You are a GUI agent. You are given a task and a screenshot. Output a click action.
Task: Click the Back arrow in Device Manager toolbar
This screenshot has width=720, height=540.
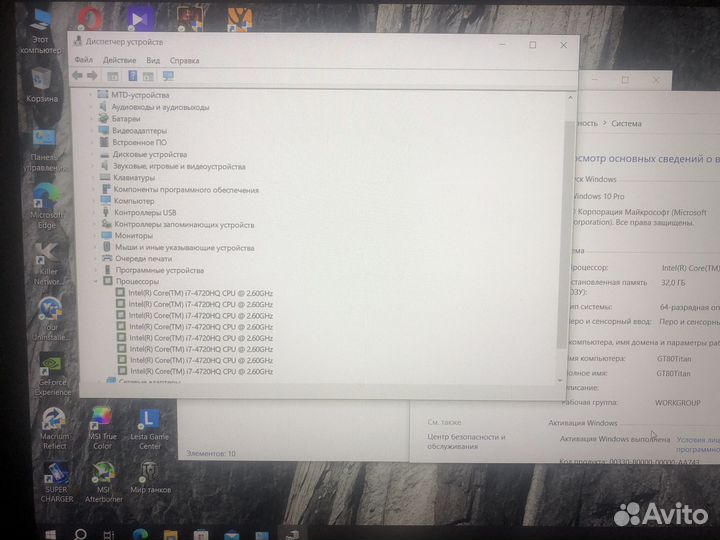[x=77, y=75]
